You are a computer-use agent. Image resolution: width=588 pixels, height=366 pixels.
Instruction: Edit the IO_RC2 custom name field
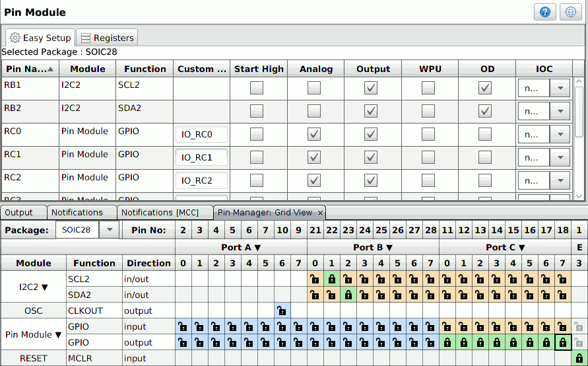201,180
